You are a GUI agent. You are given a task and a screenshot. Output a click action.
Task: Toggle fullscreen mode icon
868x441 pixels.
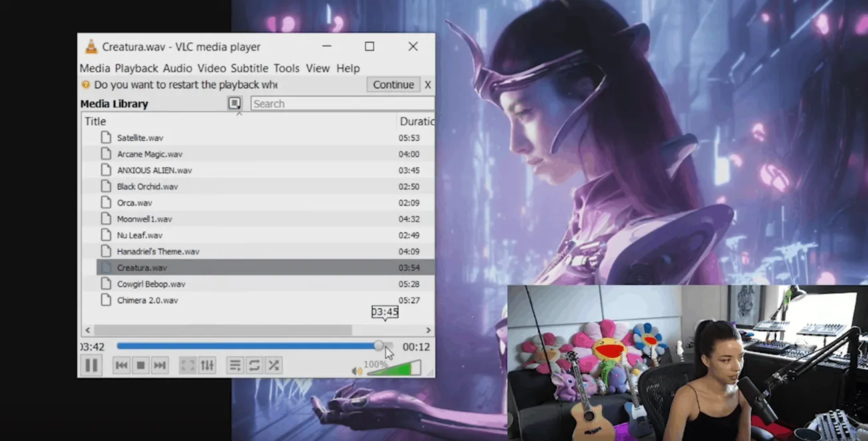(x=188, y=365)
